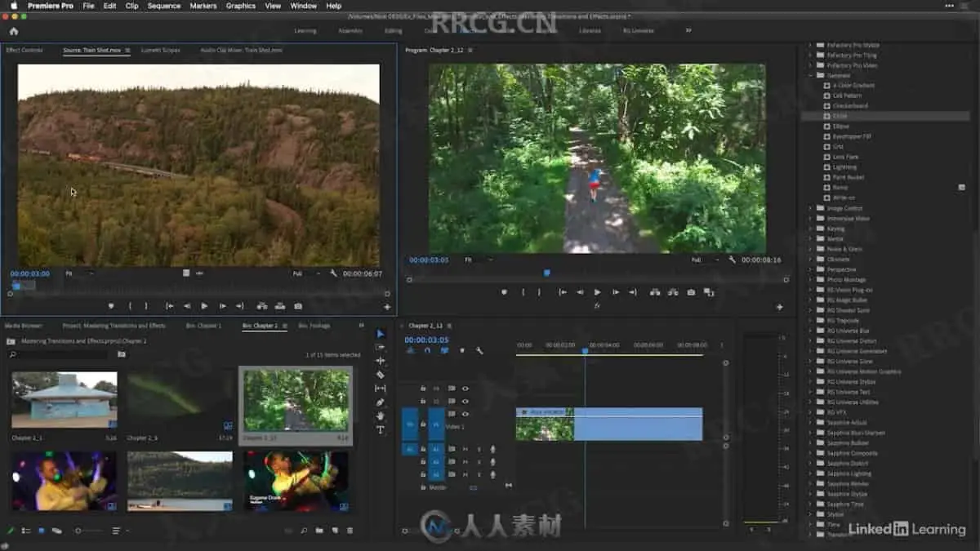The width and height of the screenshot is (980, 551).
Task: Play the Program monitor sequence
Action: click(597, 292)
